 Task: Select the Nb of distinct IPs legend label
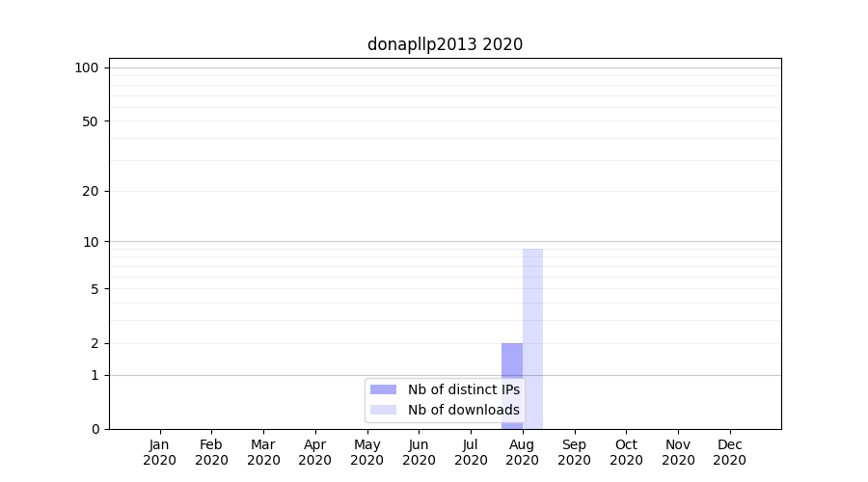(x=463, y=389)
